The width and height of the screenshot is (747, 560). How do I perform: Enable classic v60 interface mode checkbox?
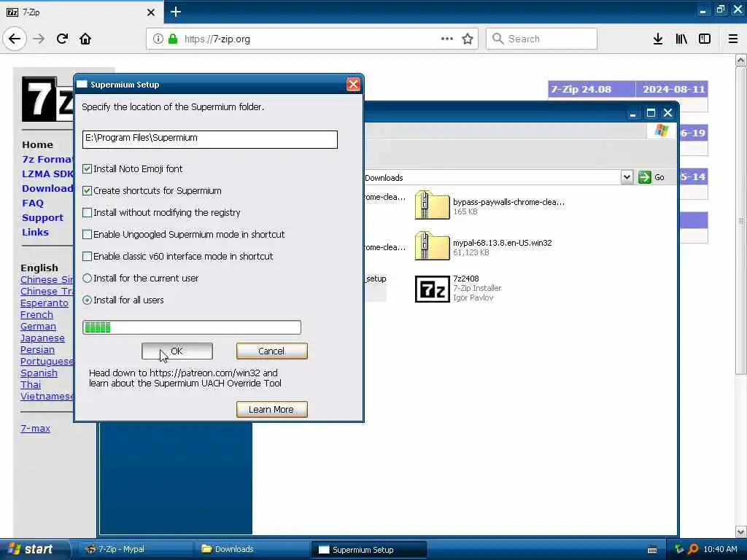[x=88, y=256]
